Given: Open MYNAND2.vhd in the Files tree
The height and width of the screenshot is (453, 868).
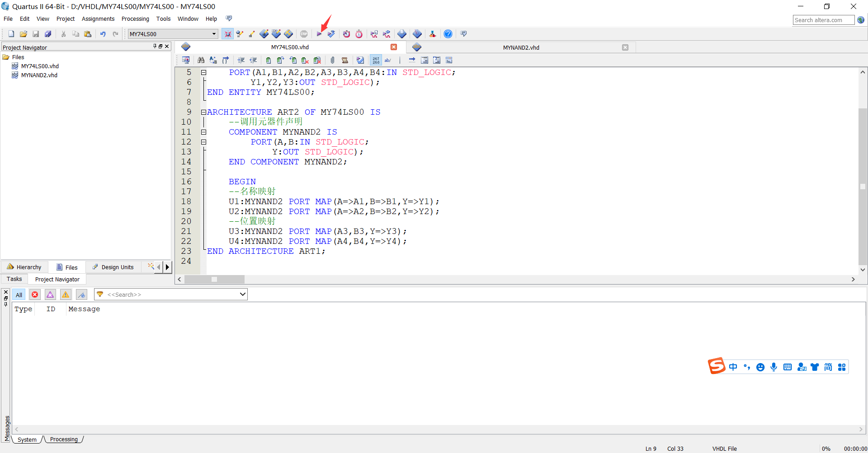Looking at the screenshot, I should tap(39, 75).
